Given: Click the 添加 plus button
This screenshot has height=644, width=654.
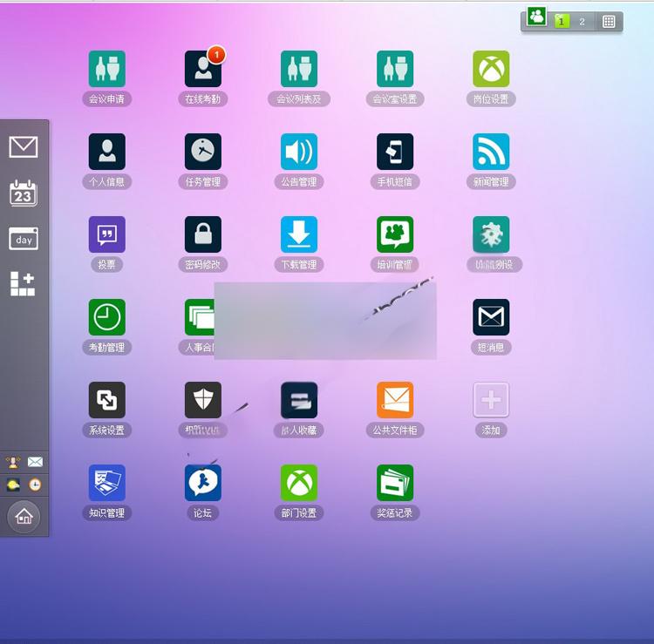Looking at the screenshot, I should (x=491, y=400).
